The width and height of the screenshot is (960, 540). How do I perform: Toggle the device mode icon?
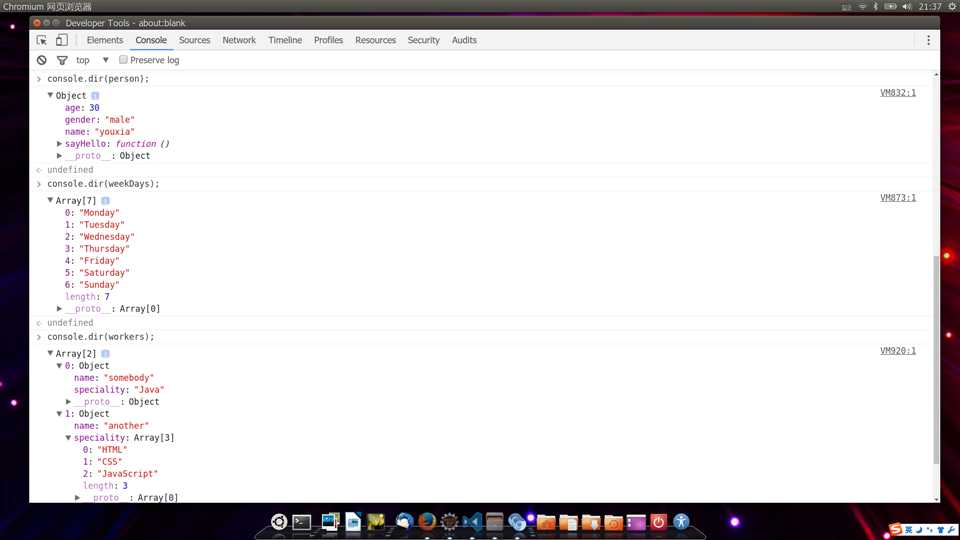(x=62, y=40)
